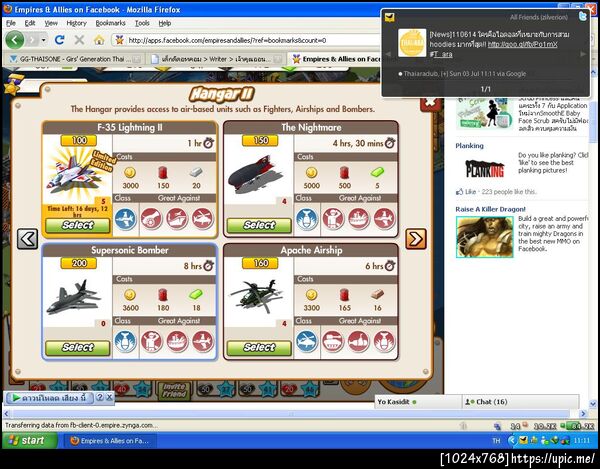Click F-35 great-against helicopter icon
Viewport: 600px width, 469px height.
(x=203, y=219)
